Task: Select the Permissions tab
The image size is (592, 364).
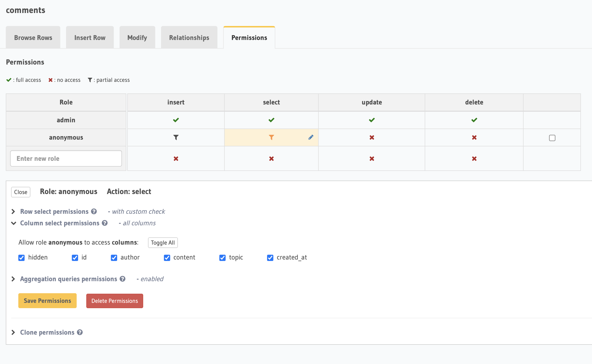Action: coord(249,38)
